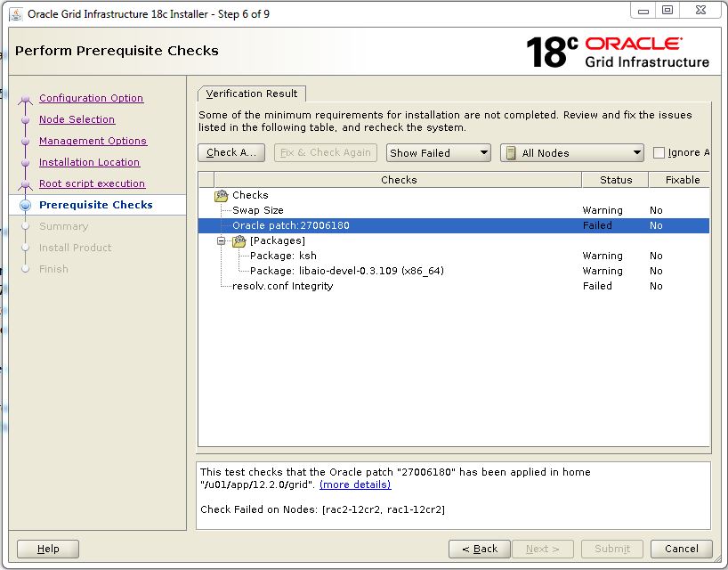Screen dimensions: 728x570
Task: Click the [Packages] folder icon
Action: pyautogui.click(x=239, y=241)
